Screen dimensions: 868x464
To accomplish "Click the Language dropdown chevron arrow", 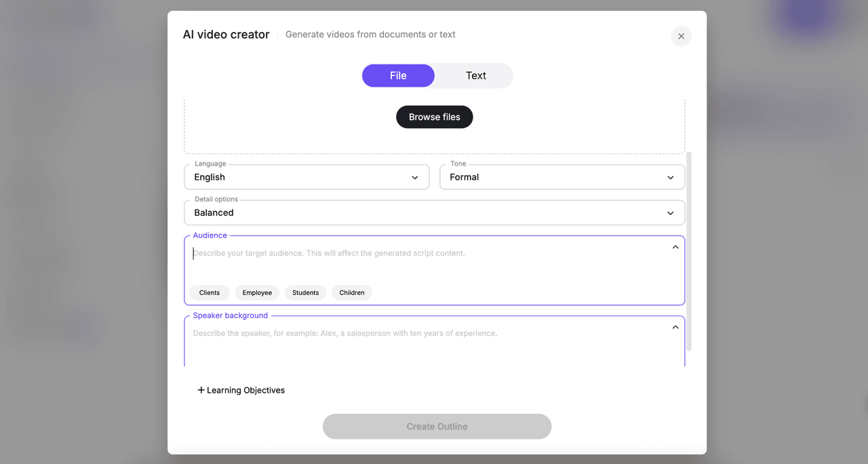I will (x=415, y=178).
